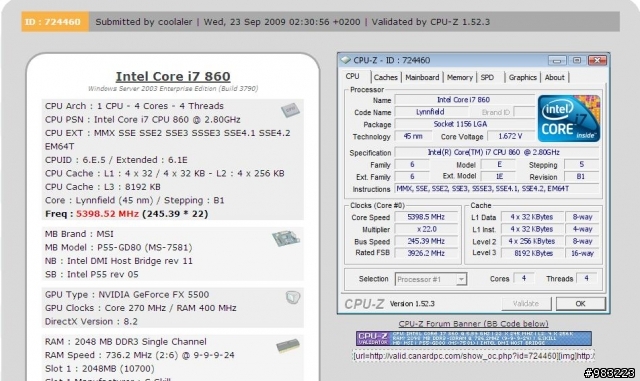640x381 pixels.
Task: Click the CPU Cache : L3 : 8192 KB line
Action: tap(103, 187)
